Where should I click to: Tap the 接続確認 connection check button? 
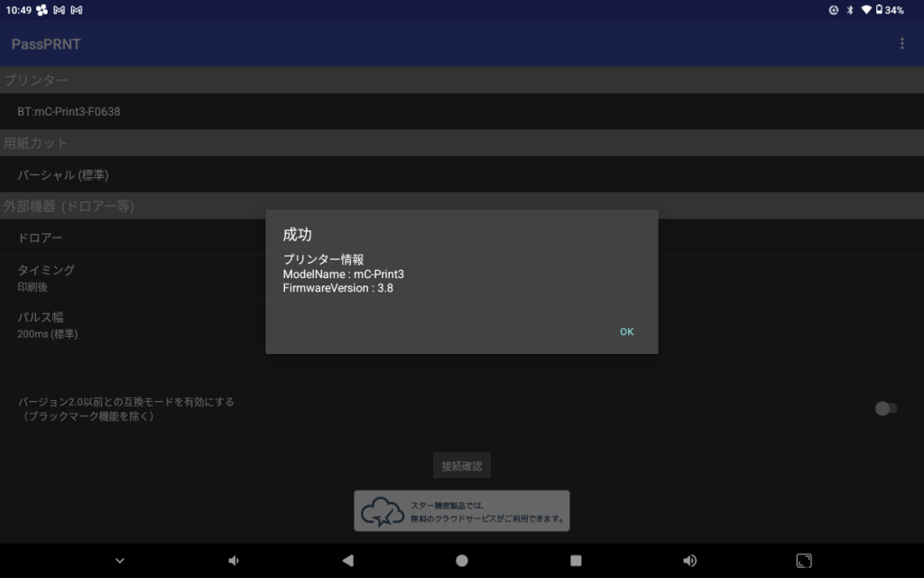tap(462, 466)
